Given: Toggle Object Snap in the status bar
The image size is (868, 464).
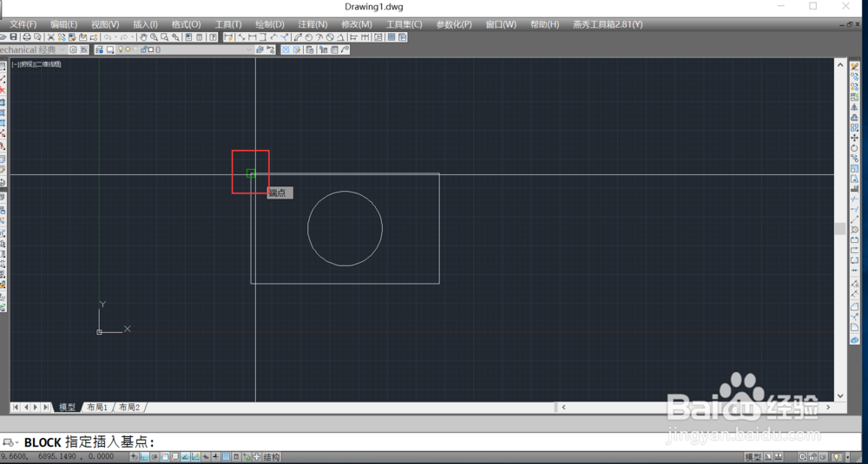Looking at the screenshot, I should (164, 457).
